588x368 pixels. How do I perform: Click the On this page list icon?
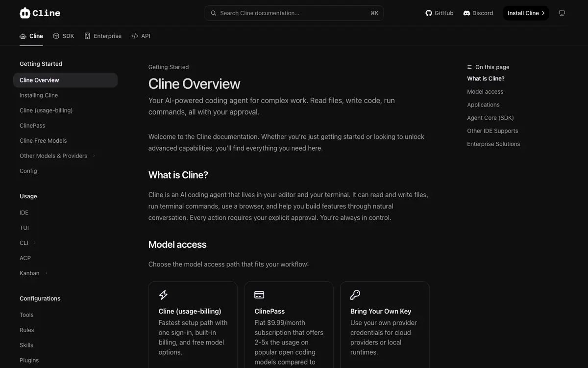(x=470, y=67)
